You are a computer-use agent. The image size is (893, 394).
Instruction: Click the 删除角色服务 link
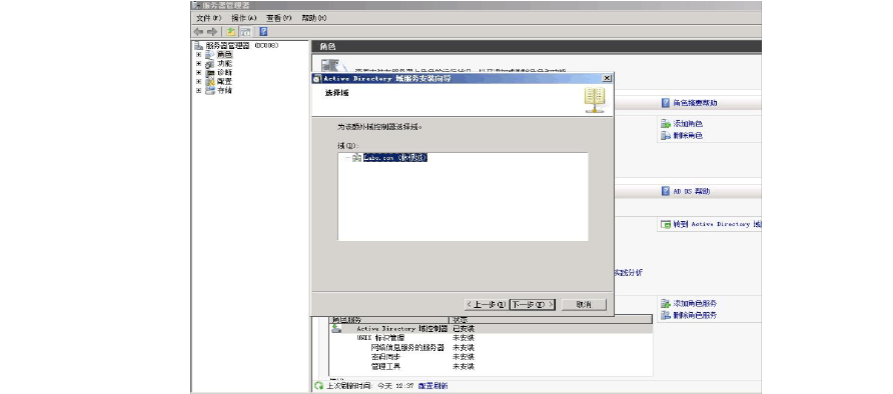click(695, 315)
